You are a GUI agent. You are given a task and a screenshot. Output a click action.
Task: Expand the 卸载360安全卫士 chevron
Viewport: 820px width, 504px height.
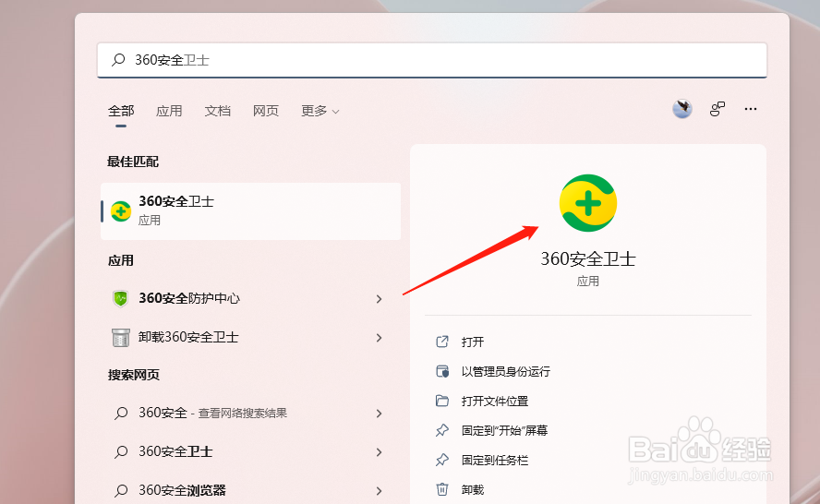click(x=380, y=338)
